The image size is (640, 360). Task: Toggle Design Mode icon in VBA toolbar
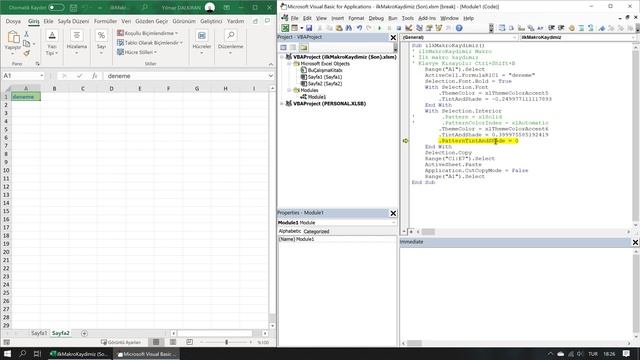click(x=409, y=28)
